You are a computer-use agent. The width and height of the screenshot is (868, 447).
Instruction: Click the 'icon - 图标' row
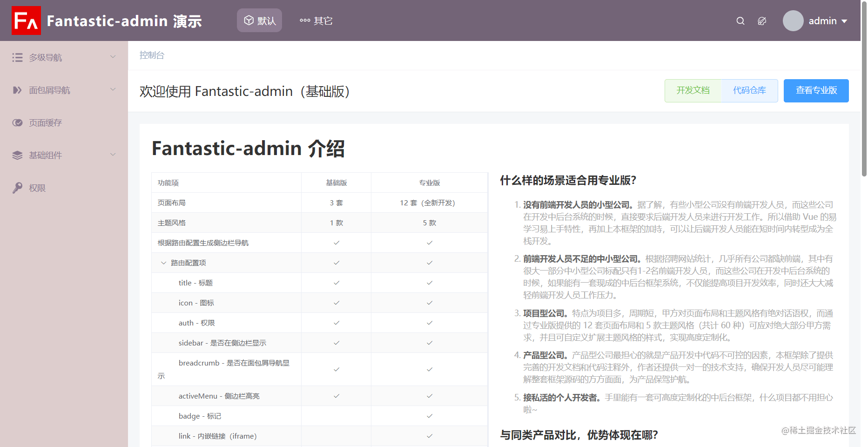(320, 303)
